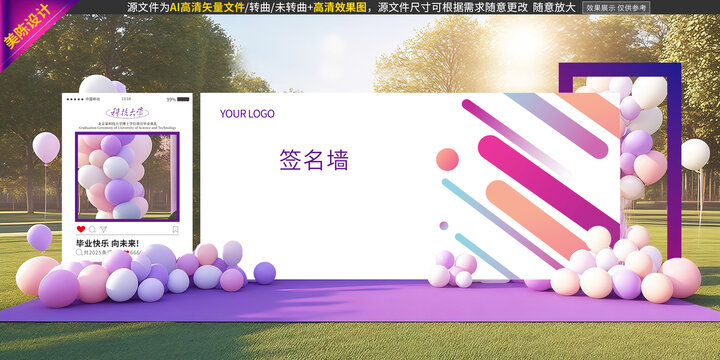This screenshot has width=720, height=360.
Task: Click the YOUR LOGO text
Action: [x=247, y=114]
